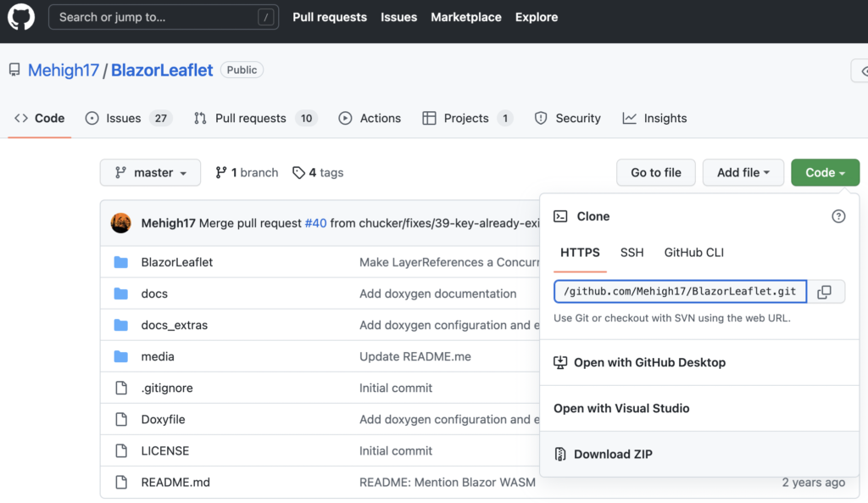The image size is (868, 503).
Task: Select the GitHub CLI clone tab
Action: (x=693, y=253)
